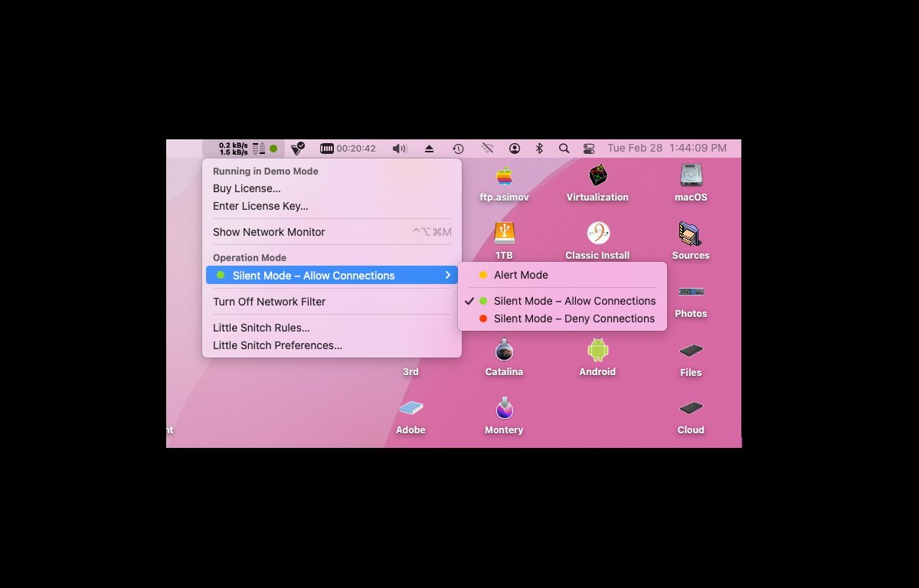Click the Bluetooth icon in menu bar
This screenshot has width=919, height=588.
coord(539,149)
